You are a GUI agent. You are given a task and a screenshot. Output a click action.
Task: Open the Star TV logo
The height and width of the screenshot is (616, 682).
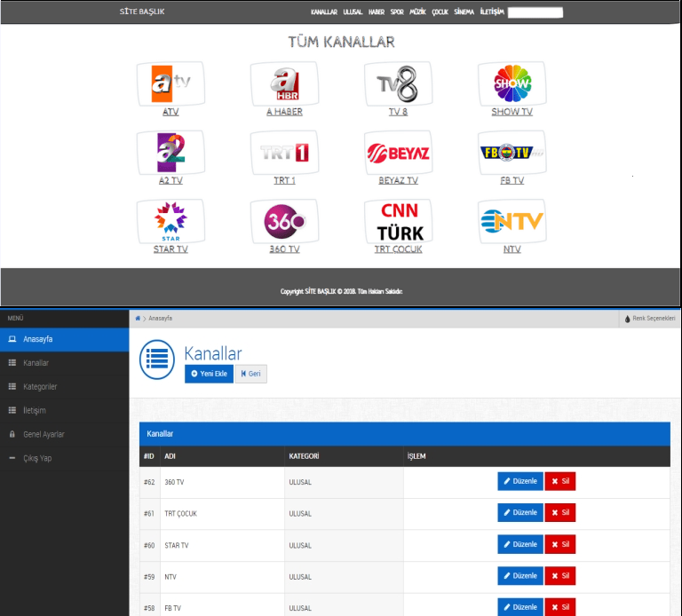(x=170, y=221)
